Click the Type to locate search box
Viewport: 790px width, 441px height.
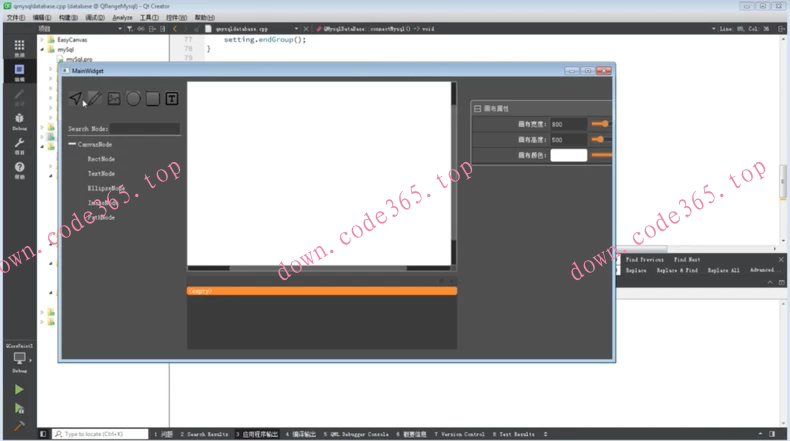[101, 434]
